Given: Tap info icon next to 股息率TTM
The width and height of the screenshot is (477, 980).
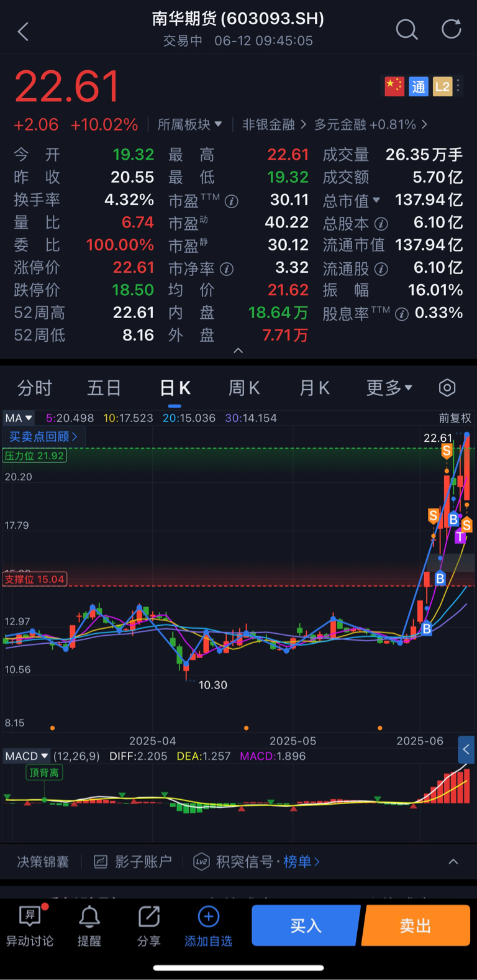Looking at the screenshot, I should pos(402,314).
